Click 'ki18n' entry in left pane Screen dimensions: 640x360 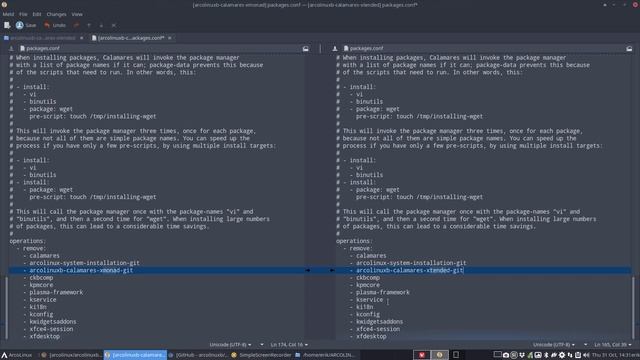coord(38,307)
